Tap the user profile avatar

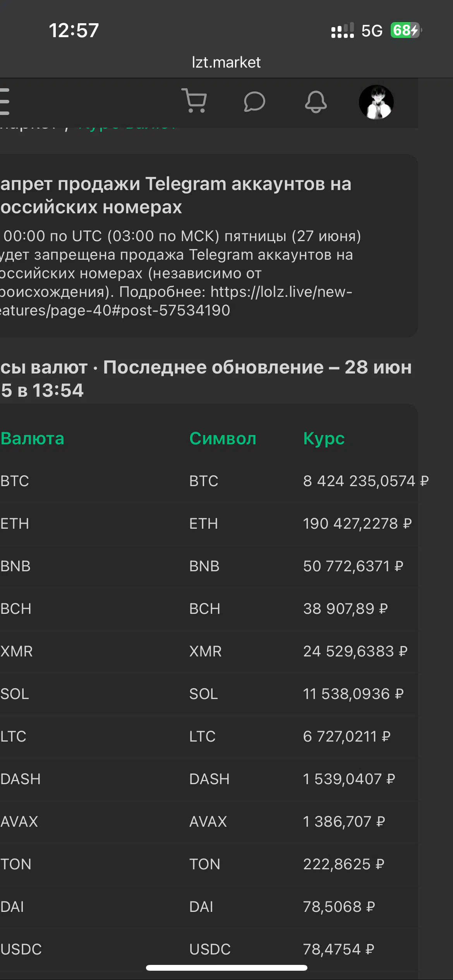click(376, 102)
